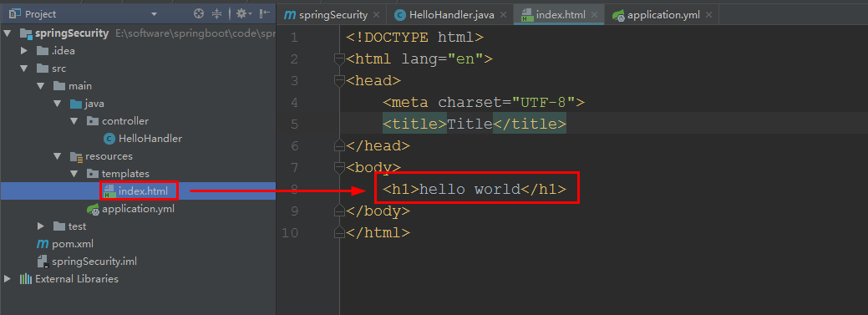Image resolution: width=868 pixels, height=315 pixels.
Task: Hide the Project tool window
Action: pos(265,14)
